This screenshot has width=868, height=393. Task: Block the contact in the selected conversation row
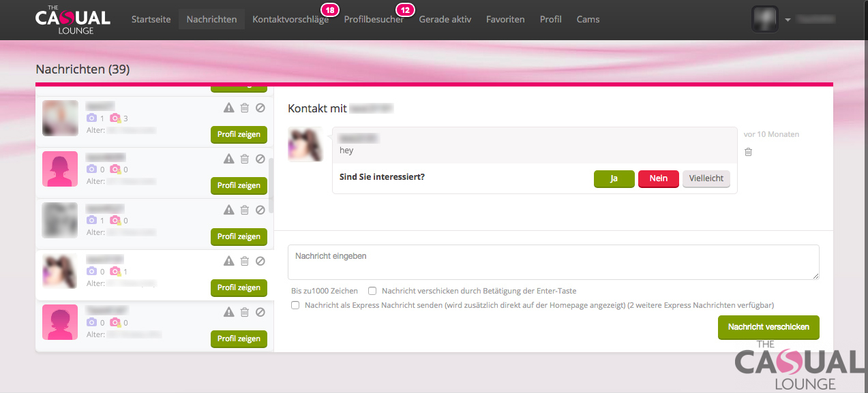tap(260, 261)
